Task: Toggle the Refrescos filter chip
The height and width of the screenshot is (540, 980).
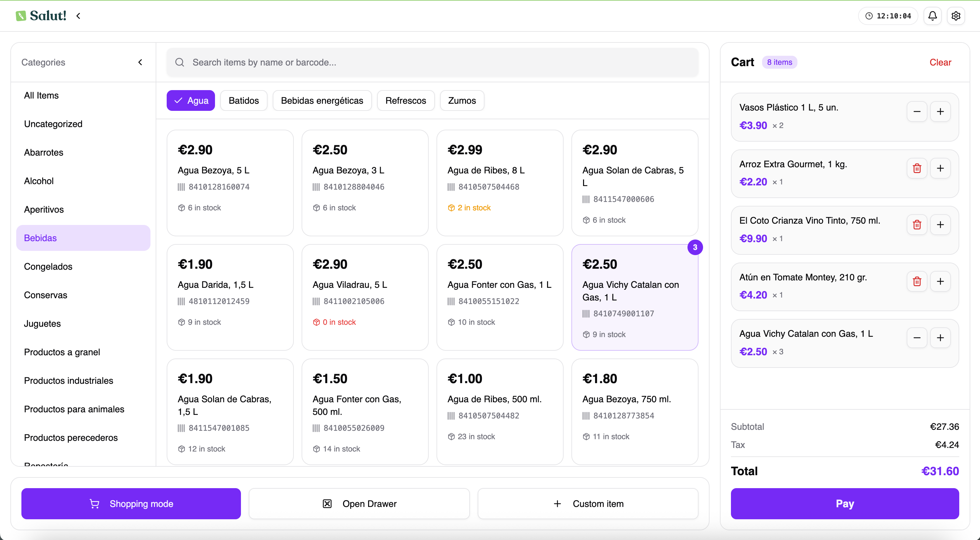Action: point(406,100)
